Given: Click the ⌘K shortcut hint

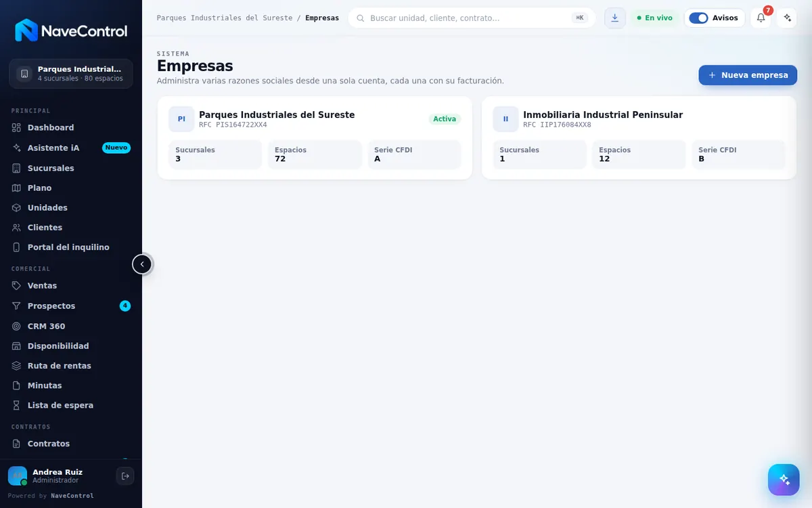Looking at the screenshot, I should click(x=580, y=18).
